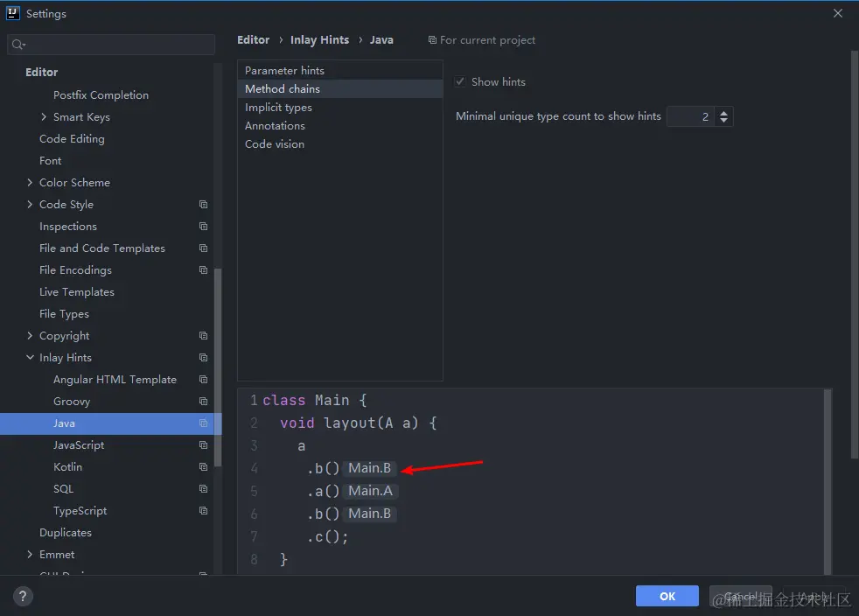859x616 pixels.
Task: Dismiss the dialog with Cancel button
Action: [x=740, y=596]
